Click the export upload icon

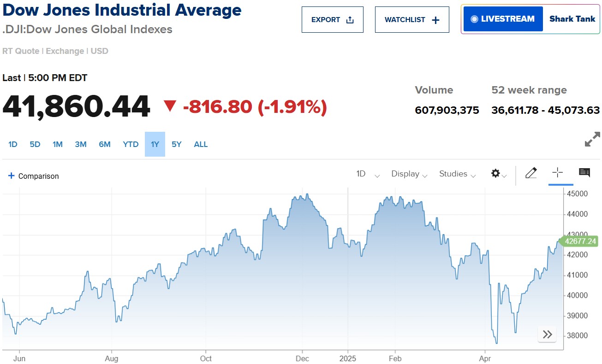(x=350, y=20)
